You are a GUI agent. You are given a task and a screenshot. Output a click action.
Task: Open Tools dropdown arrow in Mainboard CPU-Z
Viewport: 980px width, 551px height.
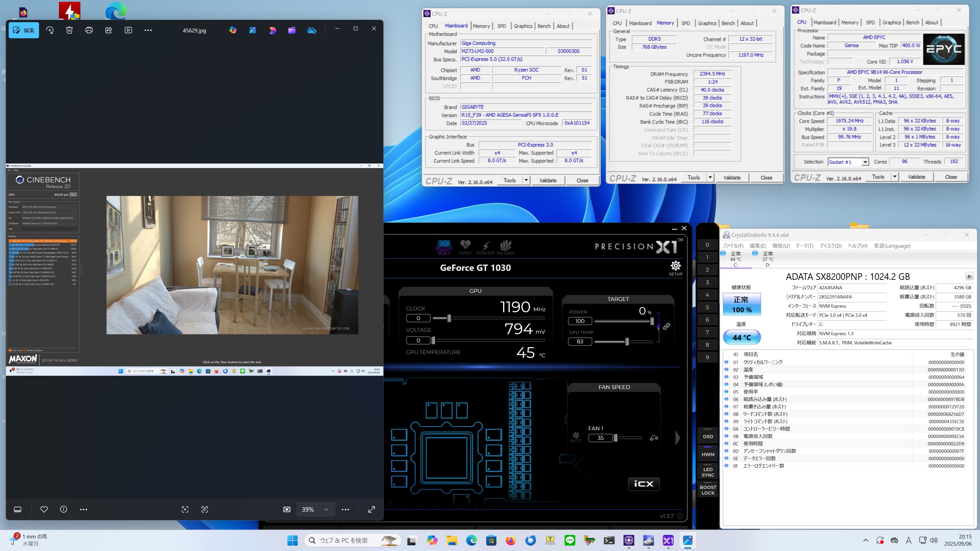(x=526, y=180)
